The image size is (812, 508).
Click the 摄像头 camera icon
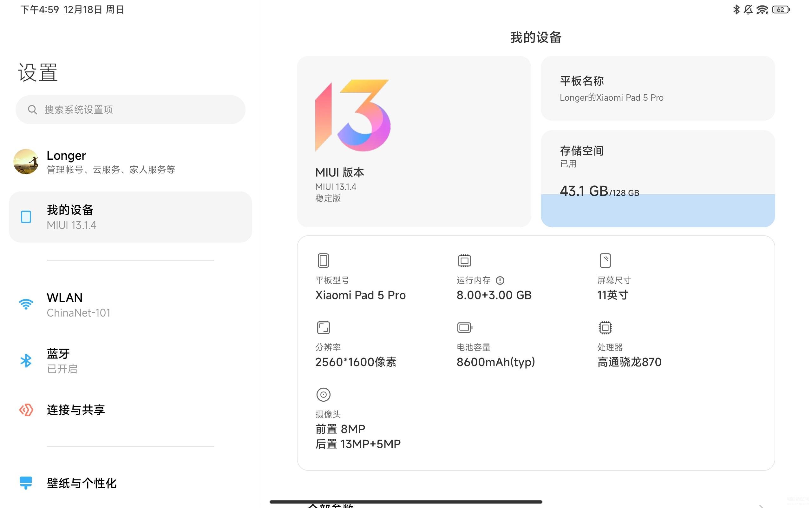pyautogui.click(x=323, y=394)
